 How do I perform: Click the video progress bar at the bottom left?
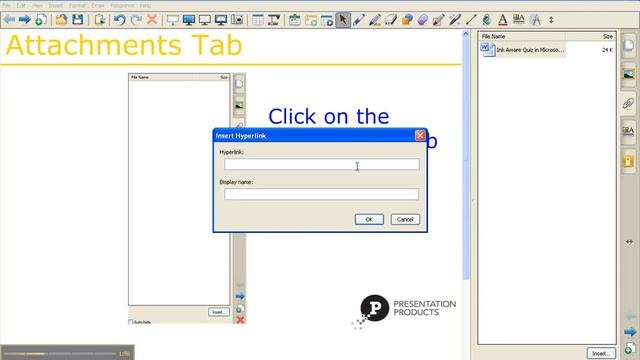[x=61, y=353]
